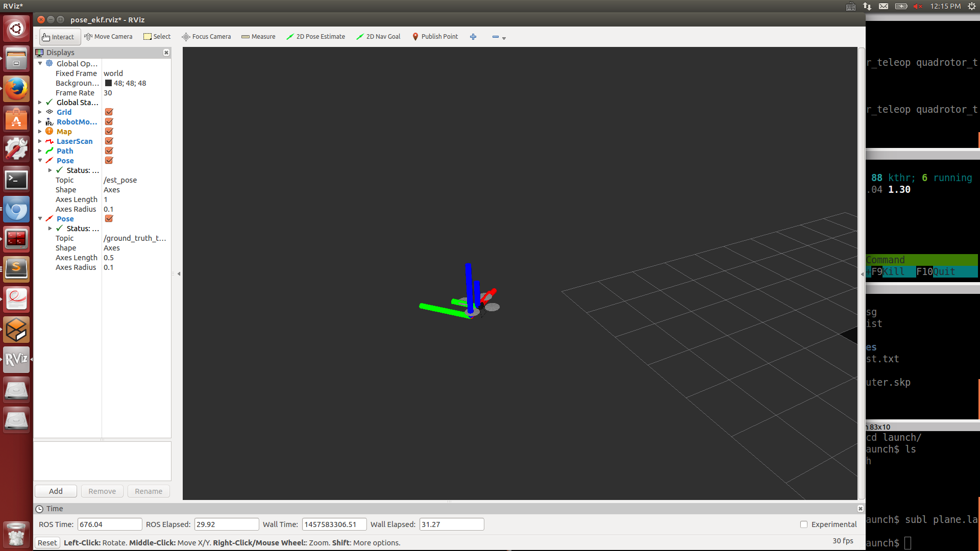
Task: Expand the Path display
Action: coord(40,151)
